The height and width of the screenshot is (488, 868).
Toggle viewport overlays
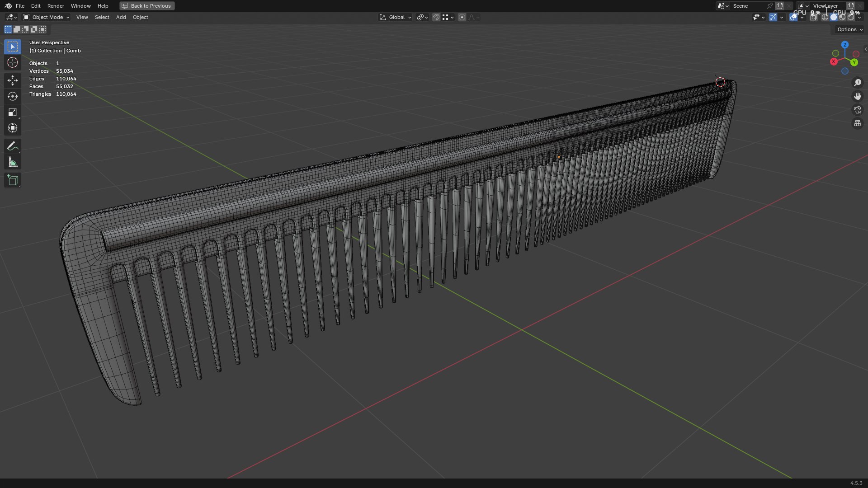pyautogui.click(x=793, y=17)
